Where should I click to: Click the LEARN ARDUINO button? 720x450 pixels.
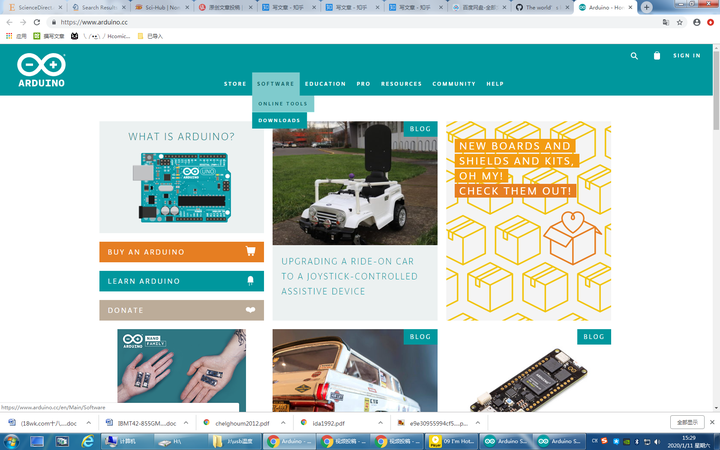tap(181, 281)
